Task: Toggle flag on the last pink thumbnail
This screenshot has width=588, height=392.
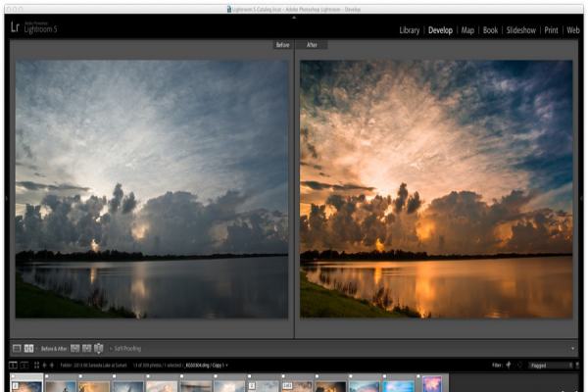Action: [x=418, y=376]
